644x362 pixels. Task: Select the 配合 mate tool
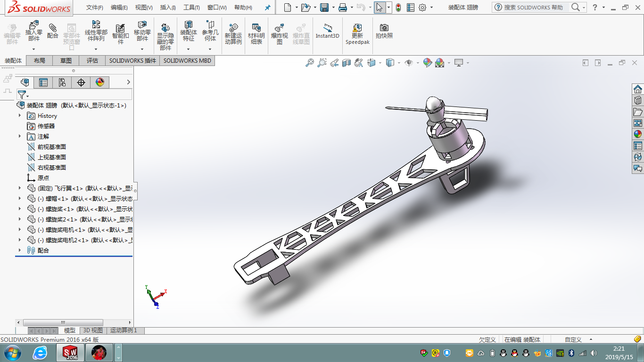click(x=53, y=31)
